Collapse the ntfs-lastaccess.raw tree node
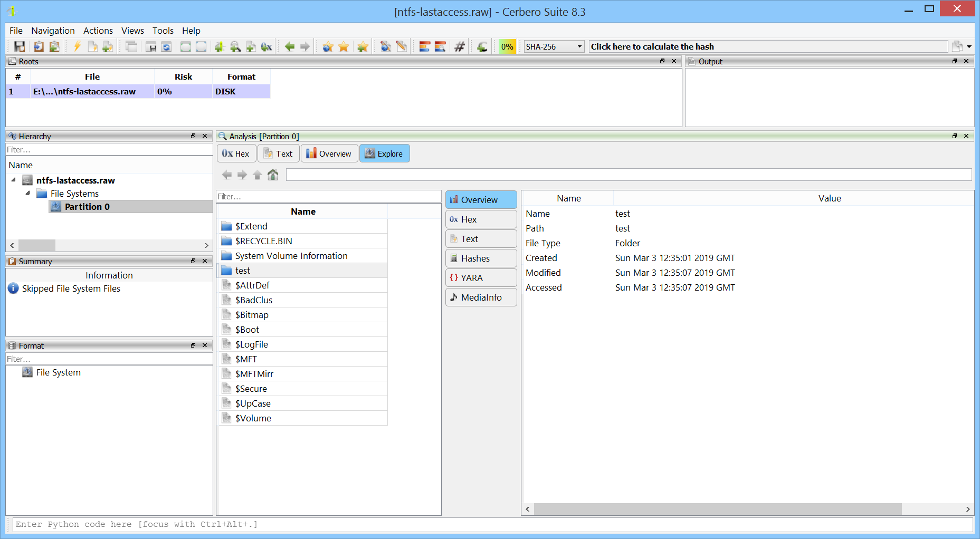Screen dimensions: 980x539 point(14,180)
